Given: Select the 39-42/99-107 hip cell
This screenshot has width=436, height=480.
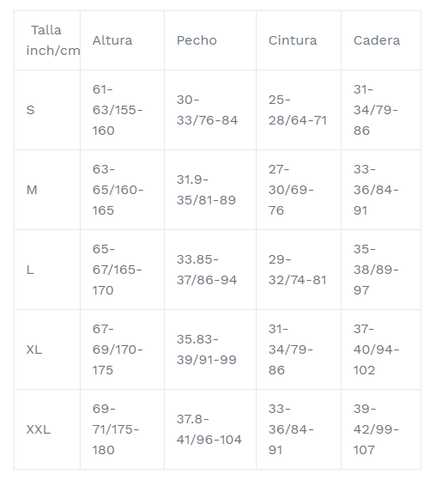Looking at the screenshot, I should point(381,430).
